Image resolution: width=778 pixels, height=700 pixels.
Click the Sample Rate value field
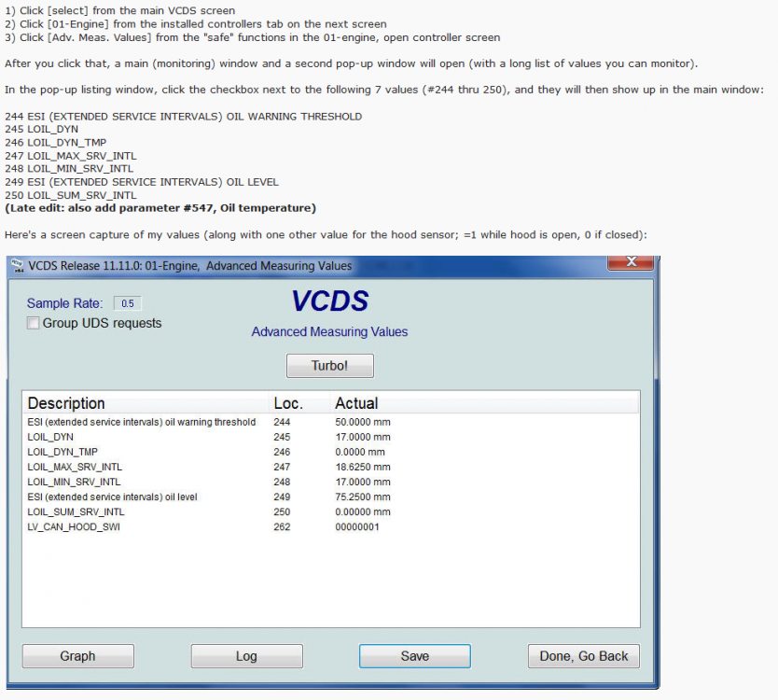tap(128, 303)
